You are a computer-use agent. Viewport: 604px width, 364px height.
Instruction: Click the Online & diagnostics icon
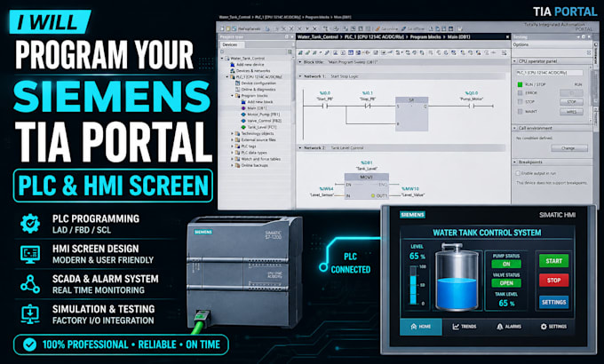click(238, 89)
